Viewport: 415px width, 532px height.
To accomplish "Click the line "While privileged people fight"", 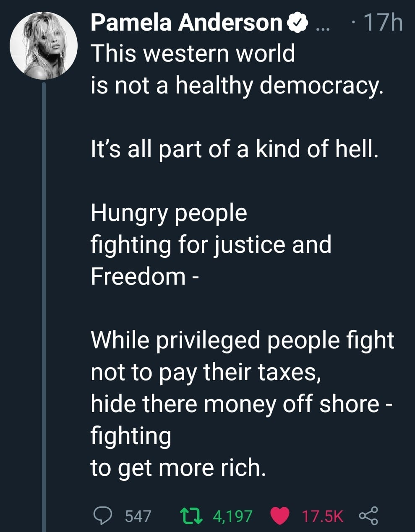I will pos(243,340).
